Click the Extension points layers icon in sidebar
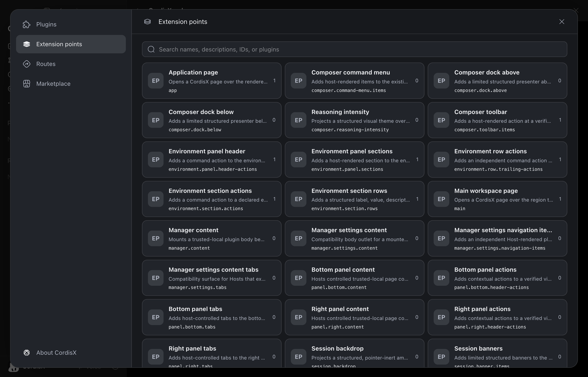The width and height of the screenshot is (588, 377). (x=27, y=44)
